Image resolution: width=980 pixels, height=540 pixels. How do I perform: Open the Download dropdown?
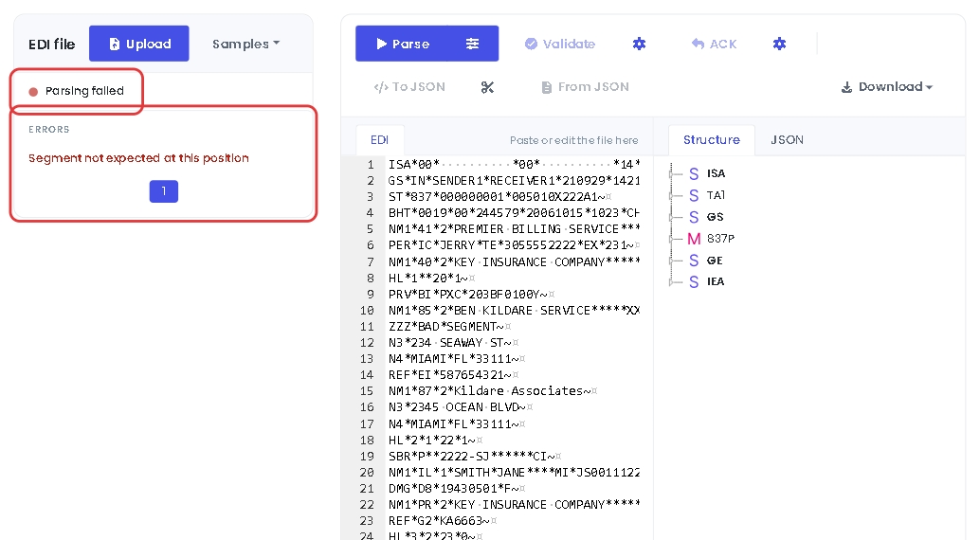pos(887,87)
